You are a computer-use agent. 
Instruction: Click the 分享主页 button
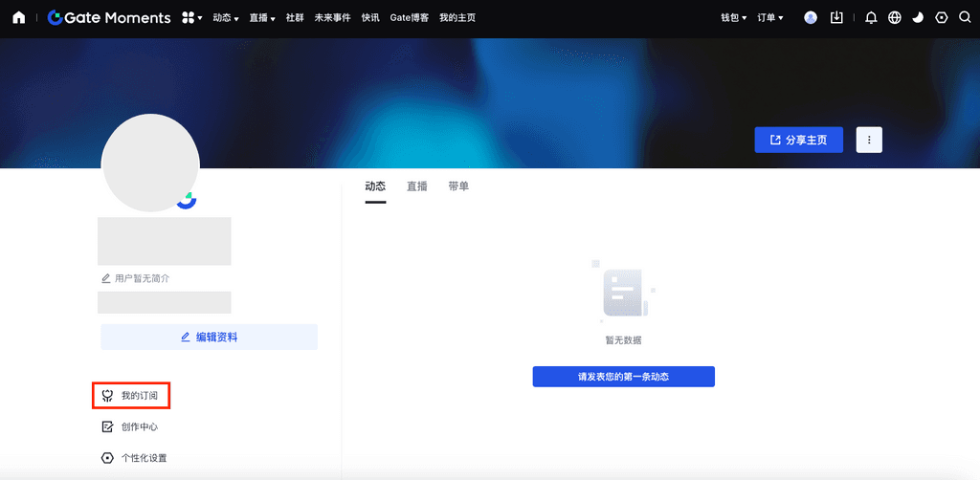(x=798, y=140)
